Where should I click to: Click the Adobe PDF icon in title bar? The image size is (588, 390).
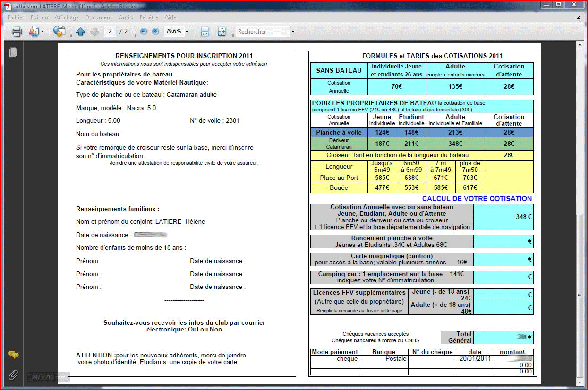tap(8, 6)
